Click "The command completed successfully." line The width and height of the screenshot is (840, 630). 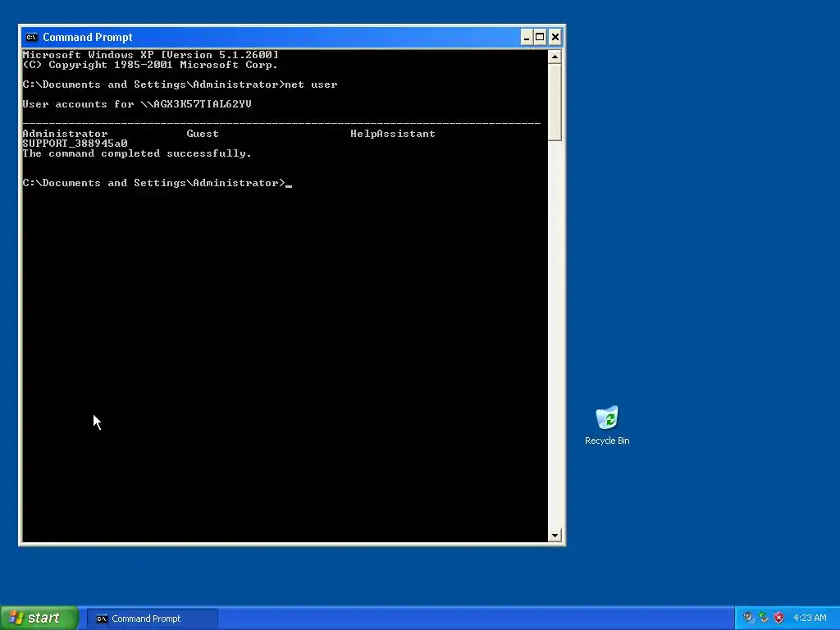tap(137, 153)
